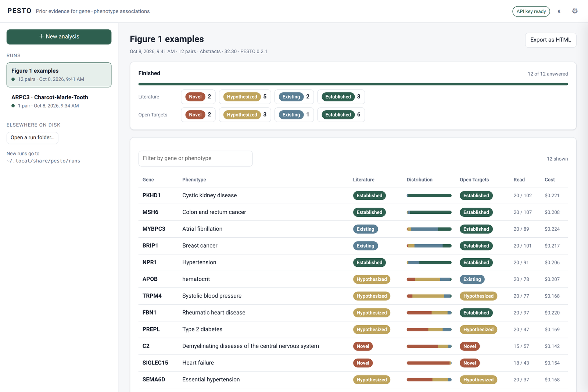Click the SEMA6D gene name
The width and height of the screenshot is (588, 392).
pos(154,380)
